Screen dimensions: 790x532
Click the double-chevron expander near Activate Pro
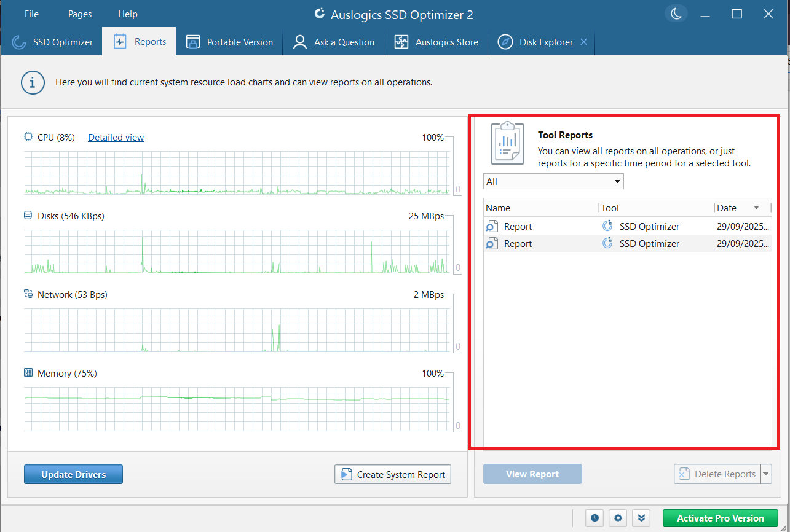641,518
